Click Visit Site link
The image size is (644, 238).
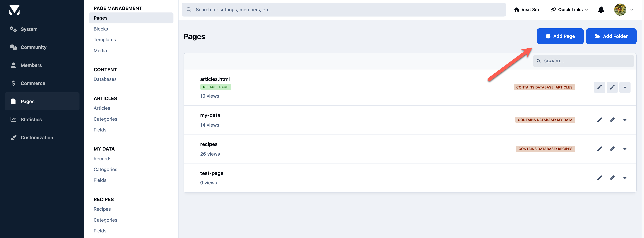pos(527,9)
